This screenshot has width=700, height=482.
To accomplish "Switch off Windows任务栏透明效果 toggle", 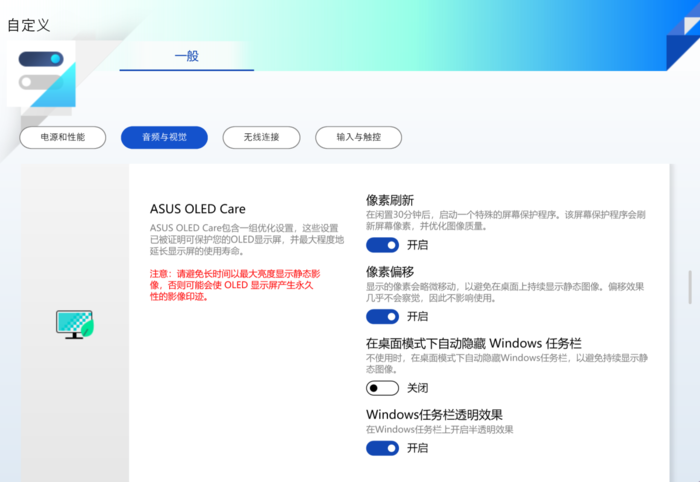I will [x=383, y=448].
